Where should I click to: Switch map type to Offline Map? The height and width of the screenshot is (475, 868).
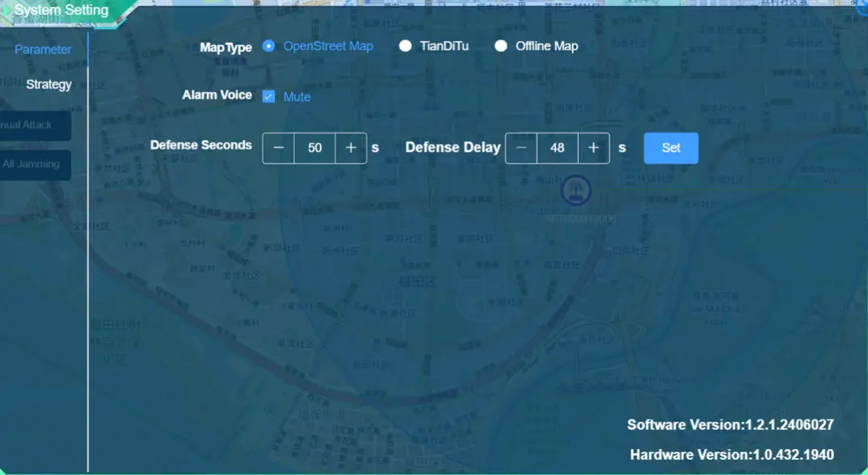click(501, 46)
